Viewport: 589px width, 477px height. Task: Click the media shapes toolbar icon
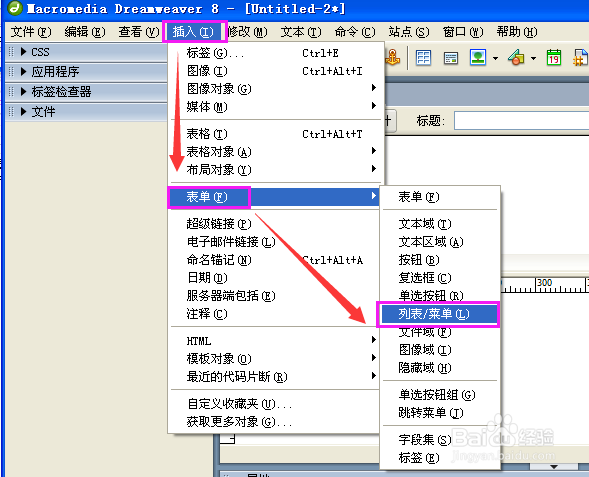point(516,57)
